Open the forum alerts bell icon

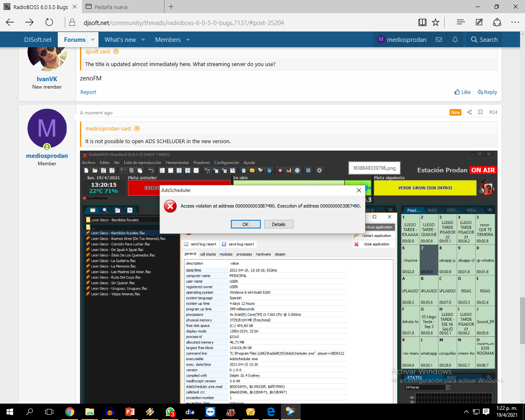point(455,40)
